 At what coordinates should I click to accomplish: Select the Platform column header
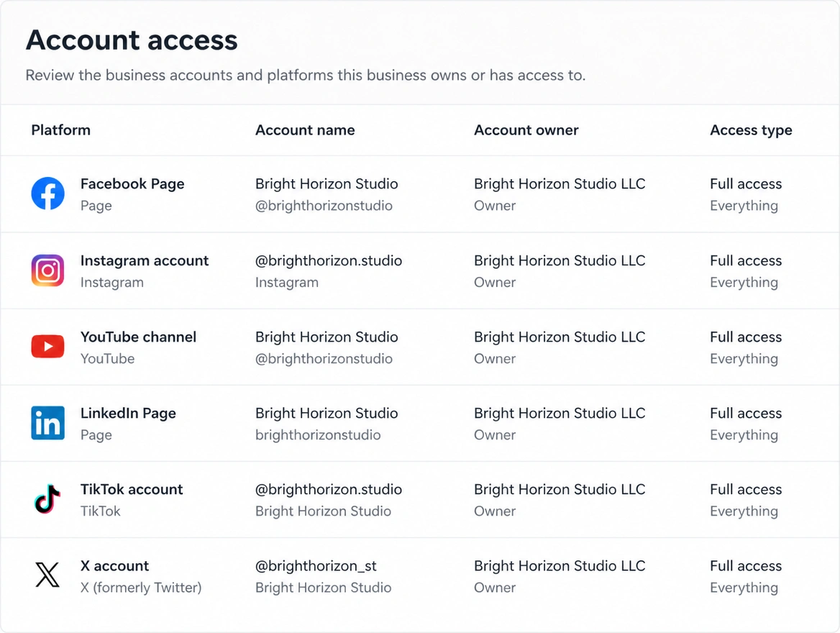pos(60,130)
